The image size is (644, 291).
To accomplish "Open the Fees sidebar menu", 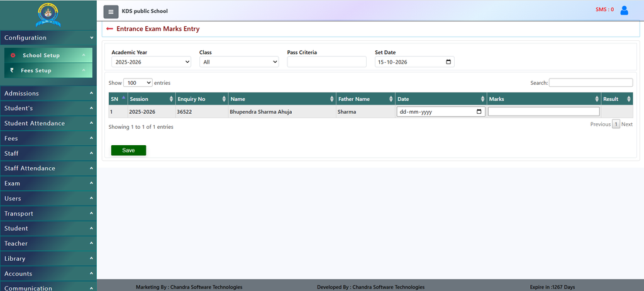I will [x=48, y=138].
